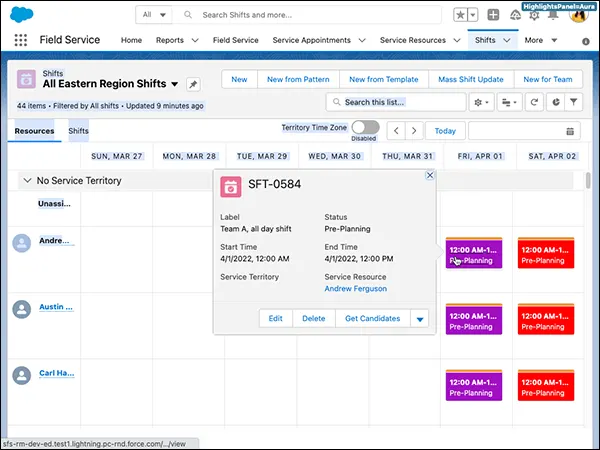Select Carl's purple Fri Apr 01 shift

pos(473,385)
